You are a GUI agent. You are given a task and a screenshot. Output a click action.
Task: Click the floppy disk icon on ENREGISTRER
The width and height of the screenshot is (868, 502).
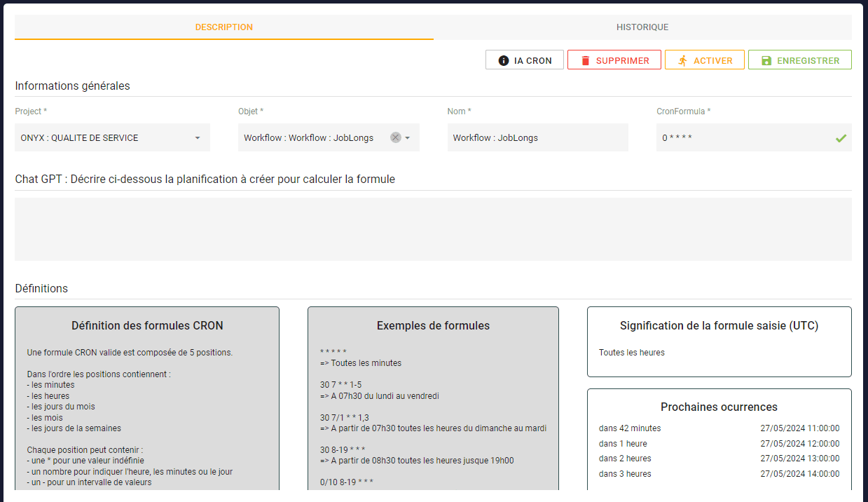766,61
